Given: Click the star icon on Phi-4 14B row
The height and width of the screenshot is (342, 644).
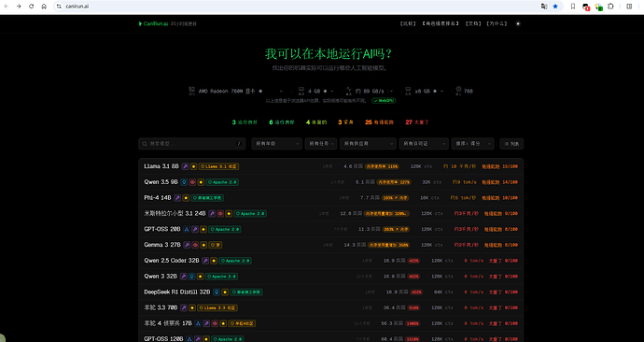Looking at the screenshot, I should click(186, 198).
